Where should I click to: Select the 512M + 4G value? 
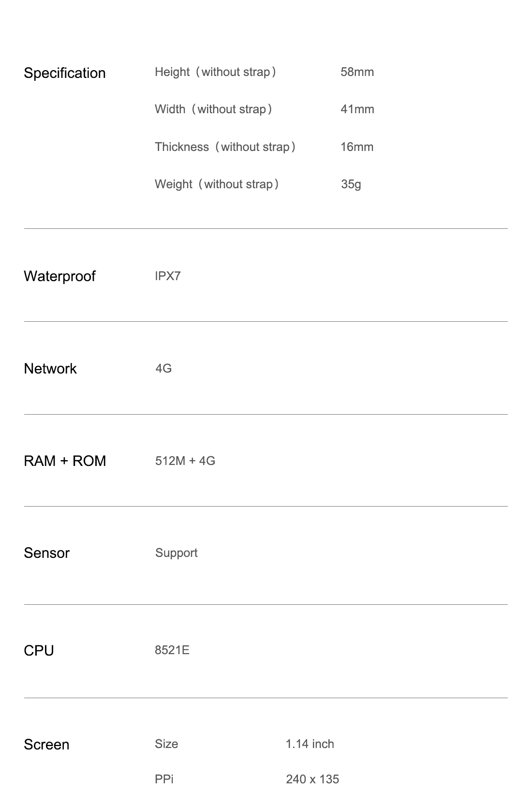185,461
